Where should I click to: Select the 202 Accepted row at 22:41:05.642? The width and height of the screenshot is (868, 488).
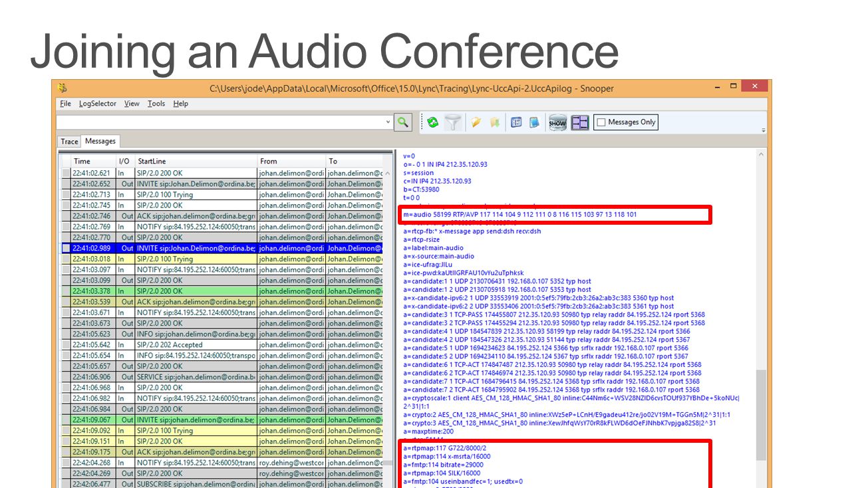[221, 344]
